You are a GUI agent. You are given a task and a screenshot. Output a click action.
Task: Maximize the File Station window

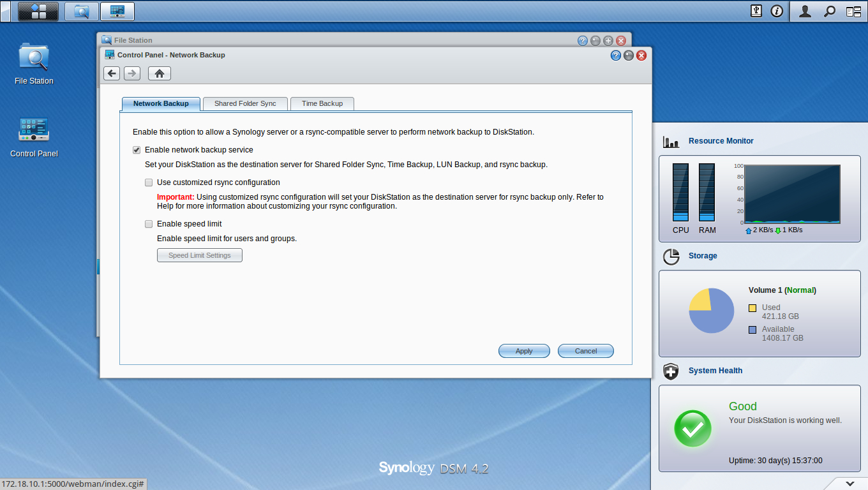point(608,41)
